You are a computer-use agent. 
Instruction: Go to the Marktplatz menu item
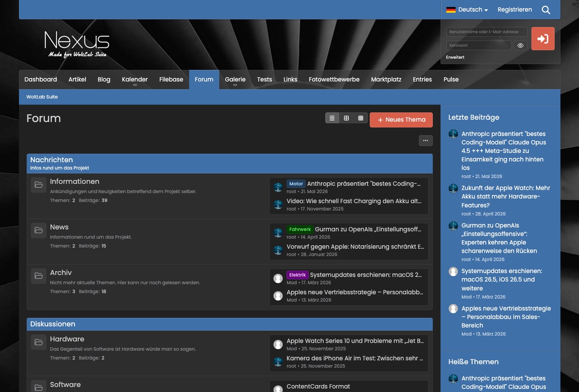pos(386,80)
